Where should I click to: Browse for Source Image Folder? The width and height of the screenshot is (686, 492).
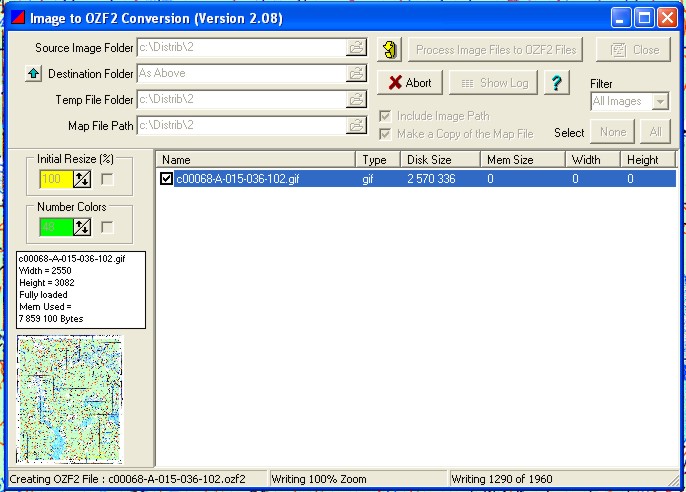pos(356,47)
